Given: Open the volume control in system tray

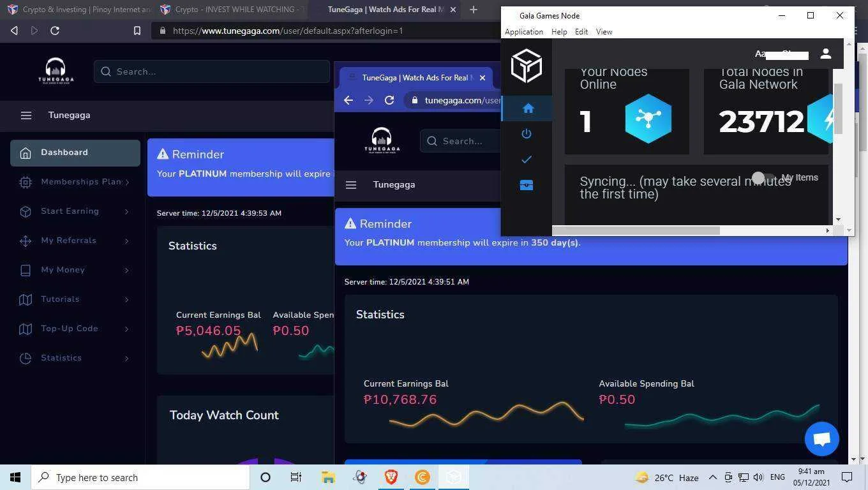Looking at the screenshot, I should click(758, 477).
